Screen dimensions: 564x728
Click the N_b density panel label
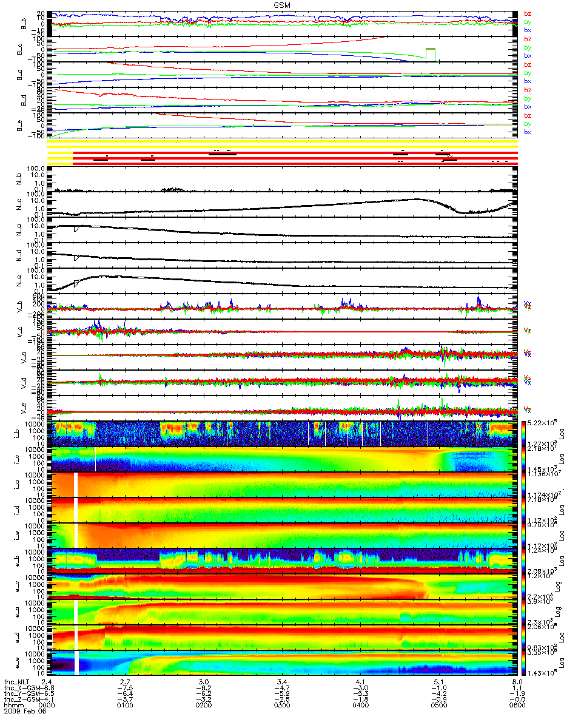tap(19, 180)
